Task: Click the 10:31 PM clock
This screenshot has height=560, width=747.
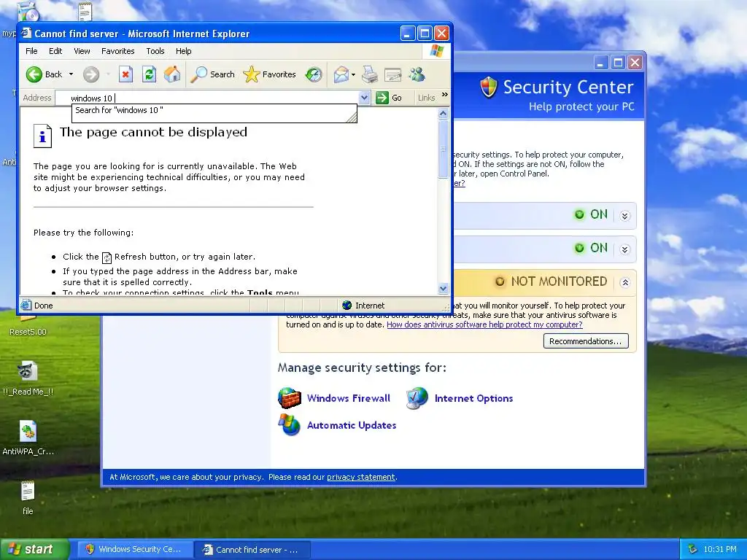Action: tap(720, 549)
